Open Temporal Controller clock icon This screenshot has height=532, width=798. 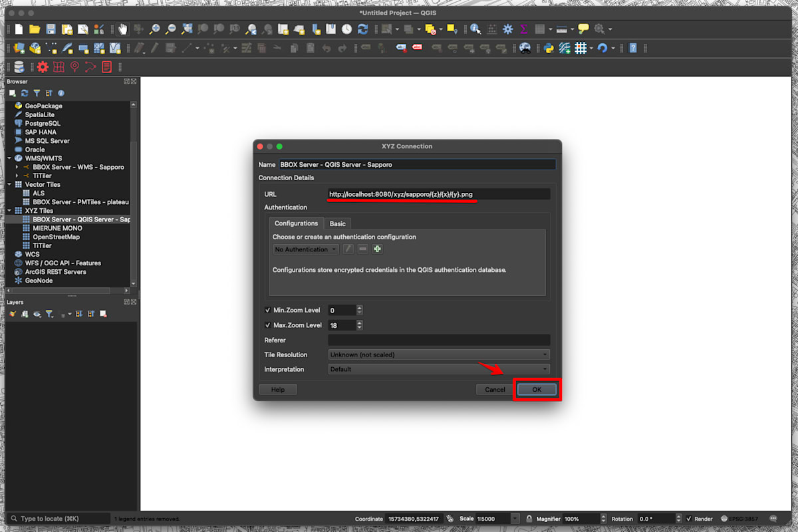pos(346,29)
